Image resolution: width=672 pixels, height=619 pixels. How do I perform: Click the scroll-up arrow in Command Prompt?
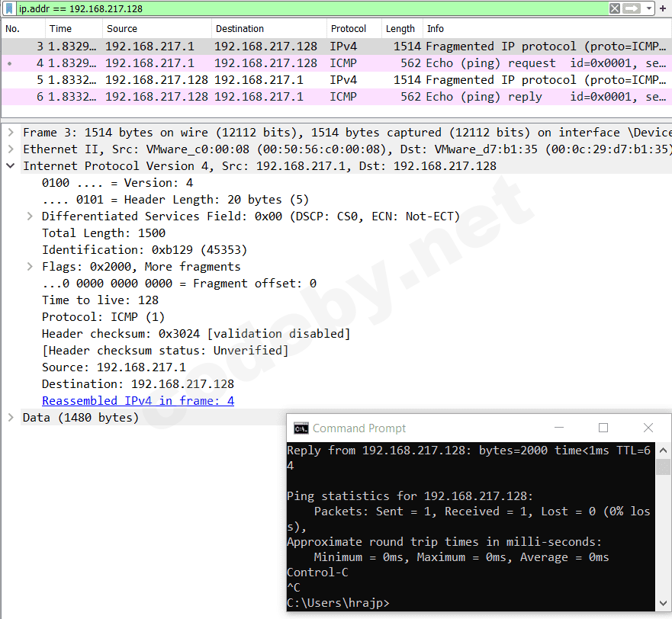(663, 450)
